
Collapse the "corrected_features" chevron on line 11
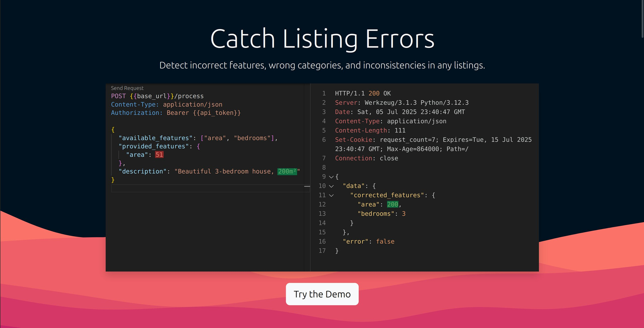click(x=331, y=195)
